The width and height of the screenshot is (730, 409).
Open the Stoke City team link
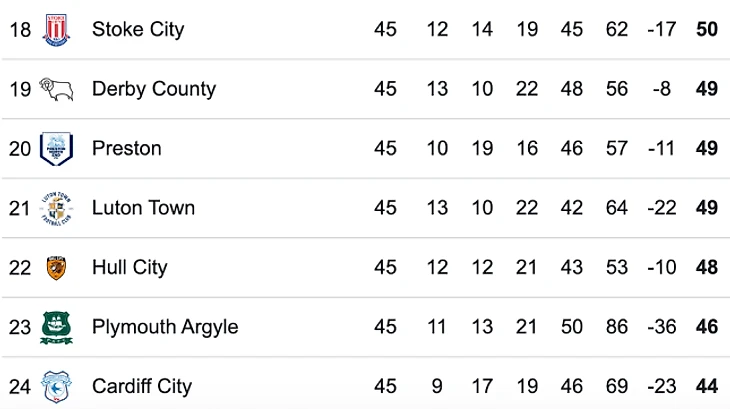(x=138, y=29)
